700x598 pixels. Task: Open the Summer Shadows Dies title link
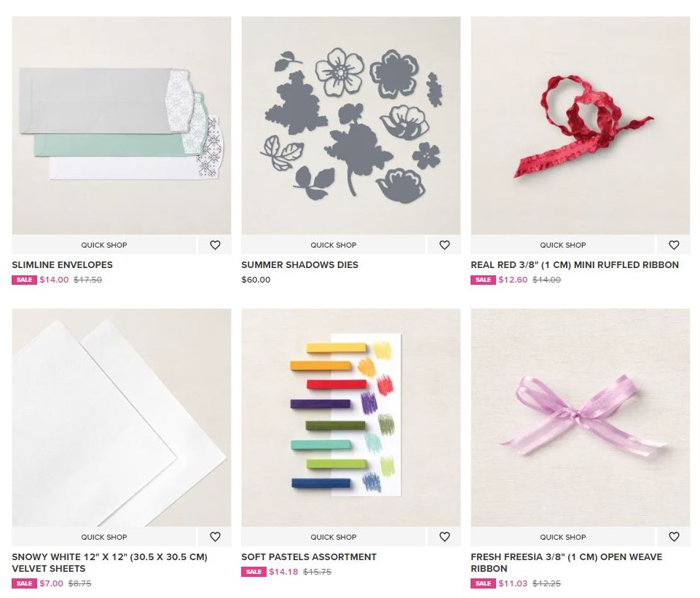[299, 264]
